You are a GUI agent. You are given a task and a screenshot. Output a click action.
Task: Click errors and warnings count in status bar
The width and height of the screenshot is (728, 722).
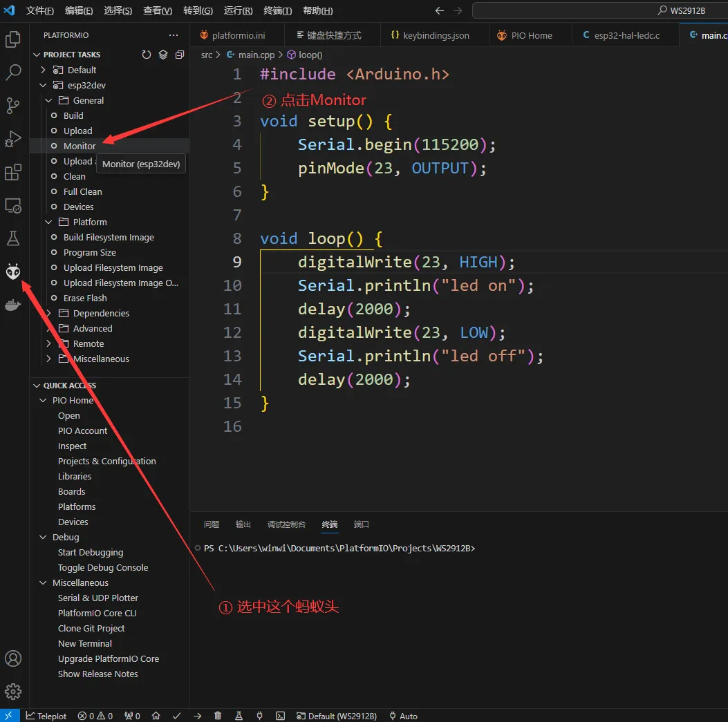[x=95, y=716]
